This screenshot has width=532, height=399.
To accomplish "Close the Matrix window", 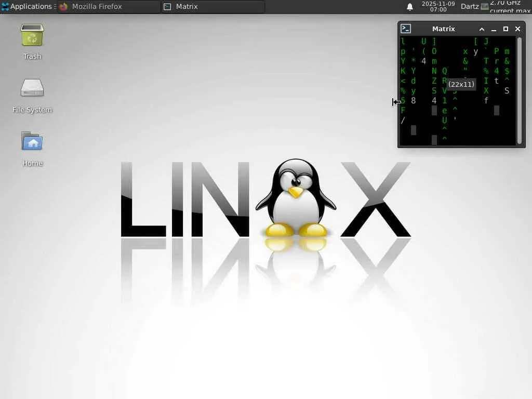I will (518, 29).
